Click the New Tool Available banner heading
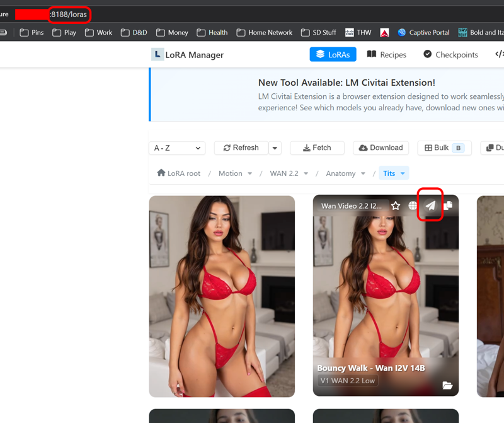This screenshot has width=504, height=423. pos(346,83)
